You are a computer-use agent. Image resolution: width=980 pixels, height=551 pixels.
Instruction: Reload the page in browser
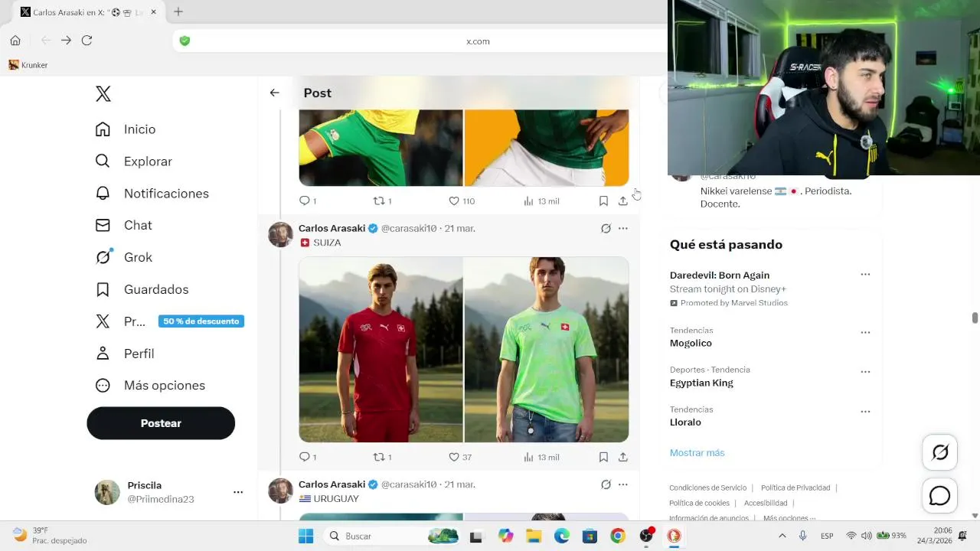(87, 41)
